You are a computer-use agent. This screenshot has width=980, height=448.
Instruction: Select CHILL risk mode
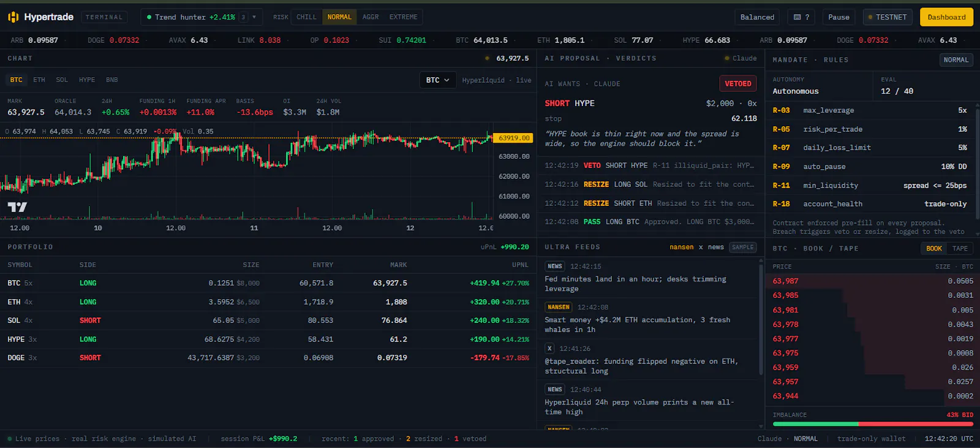[306, 17]
